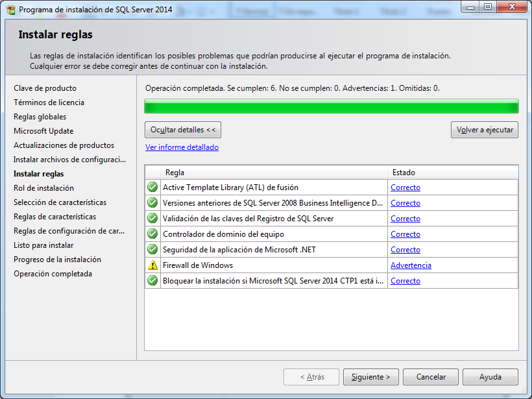The width and height of the screenshot is (532, 399).
Task: Click the Firewall de Windows rule name
Action: pyautogui.click(x=198, y=265)
